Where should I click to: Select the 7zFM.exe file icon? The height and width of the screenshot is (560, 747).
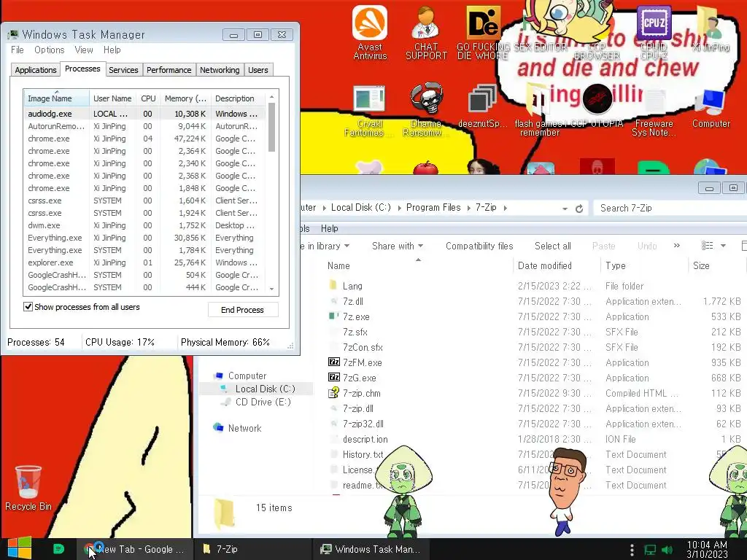(x=334, y=362)
